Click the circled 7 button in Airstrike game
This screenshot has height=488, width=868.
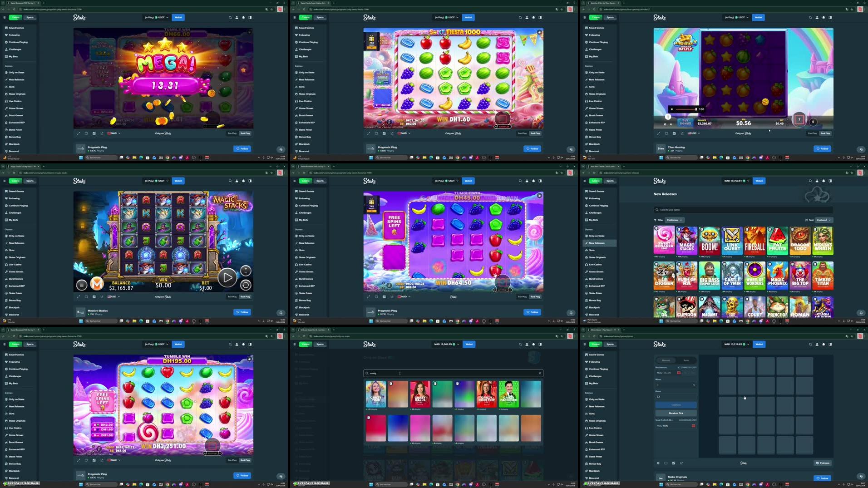799,120
